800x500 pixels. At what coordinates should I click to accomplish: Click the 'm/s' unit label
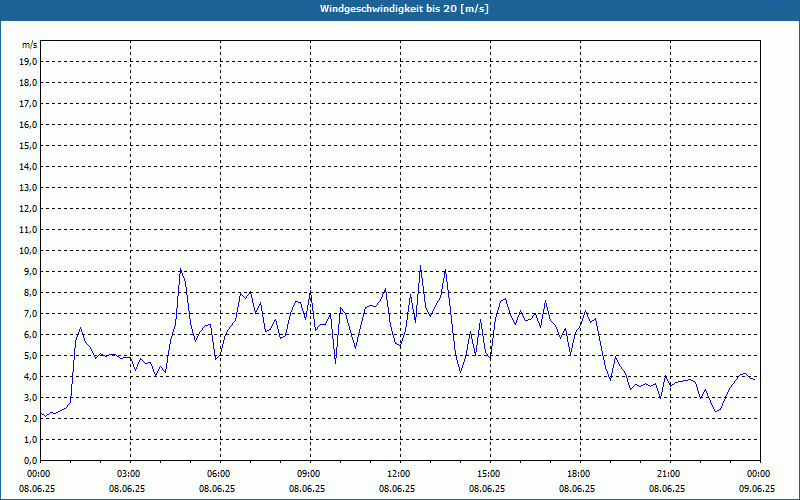point(30,45)
